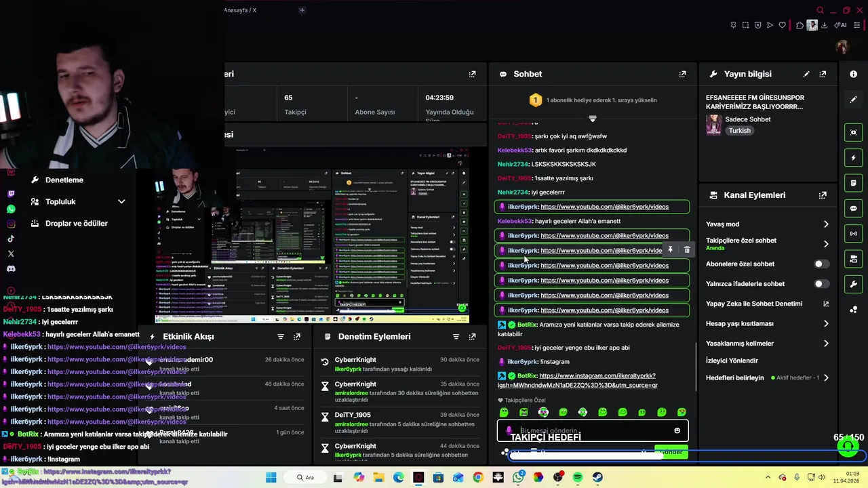This screenshot has height=488, width=868.
Task: Expand Hesap yaşı kısıtlaması settings
Action: coord(826,324)
